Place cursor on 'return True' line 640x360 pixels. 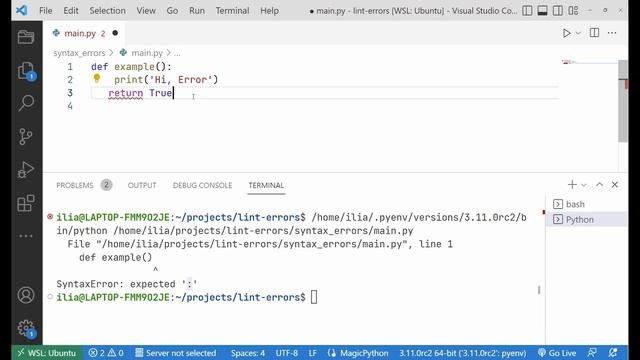coord(140,93)
